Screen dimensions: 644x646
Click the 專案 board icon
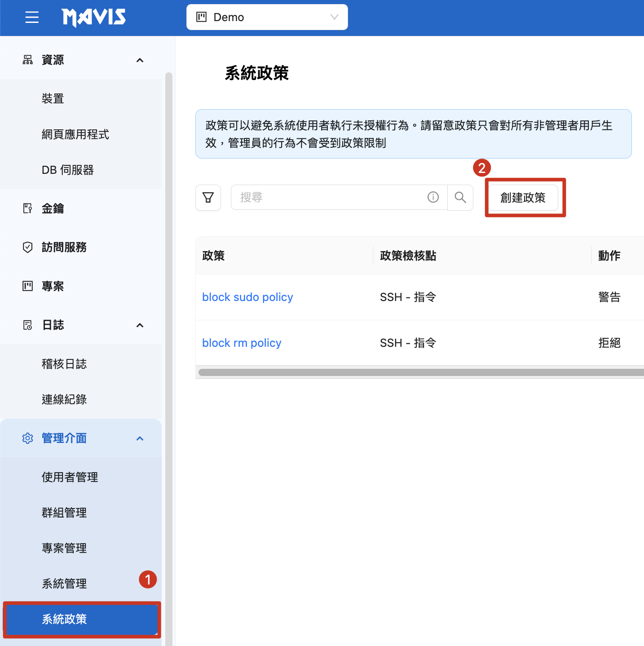(28, 286)
